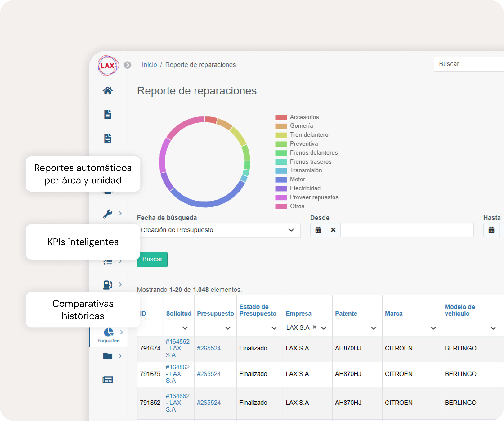Open the folder icon in sidebar
The image size is (504, 421).
108,356
